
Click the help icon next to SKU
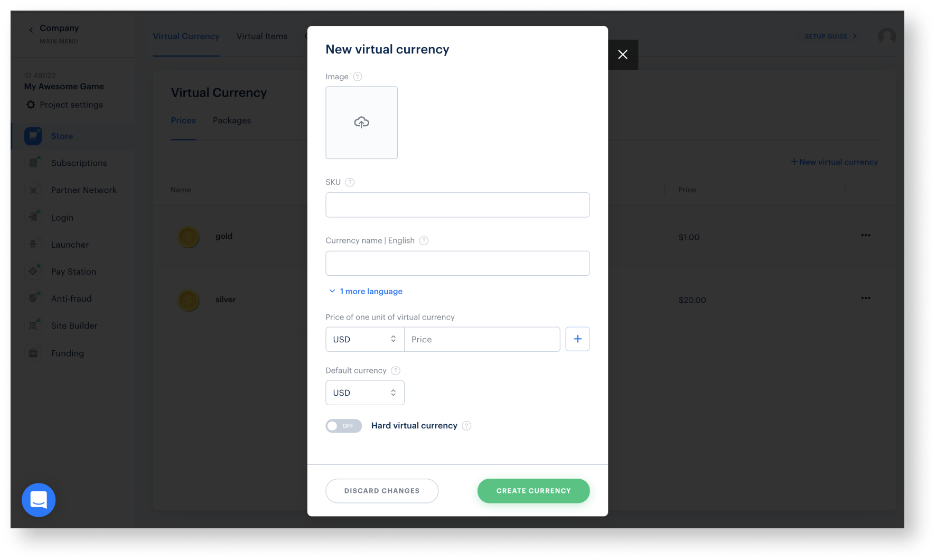pos(350,182)
